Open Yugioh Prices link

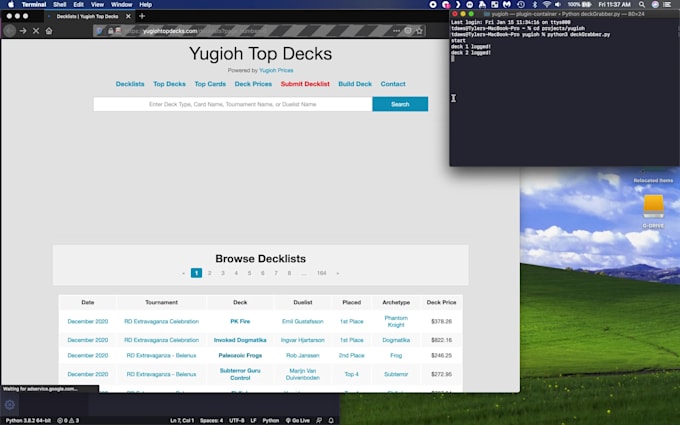276,70
